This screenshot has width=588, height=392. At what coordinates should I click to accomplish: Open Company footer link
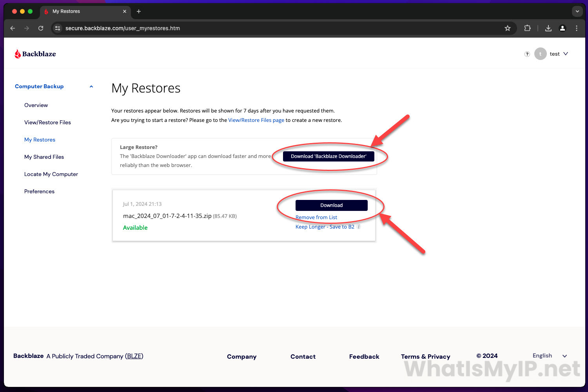click(241, 356)
